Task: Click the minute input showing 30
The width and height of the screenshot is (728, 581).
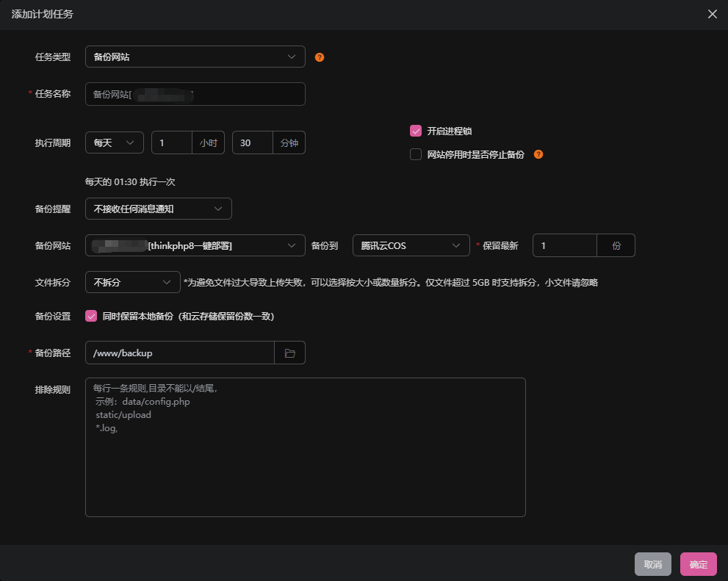Action: [252, 142]
